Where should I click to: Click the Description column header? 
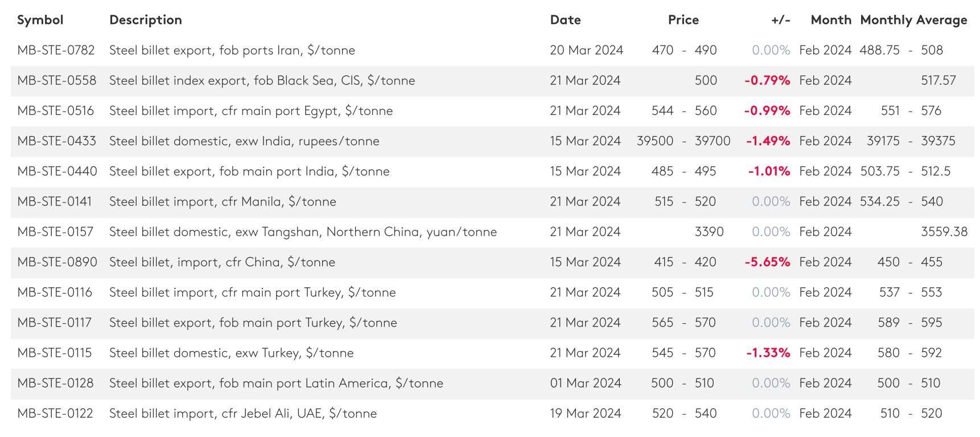point(146,20)
